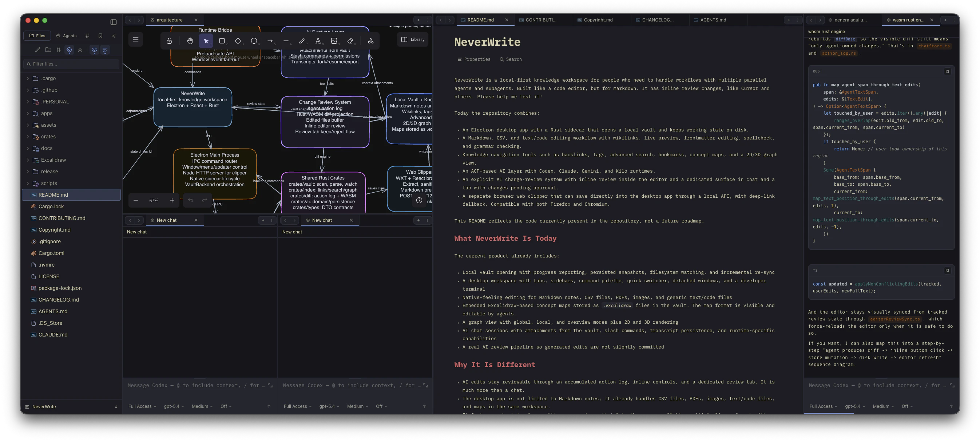Open the bookmarks panel

pos(100,36)
